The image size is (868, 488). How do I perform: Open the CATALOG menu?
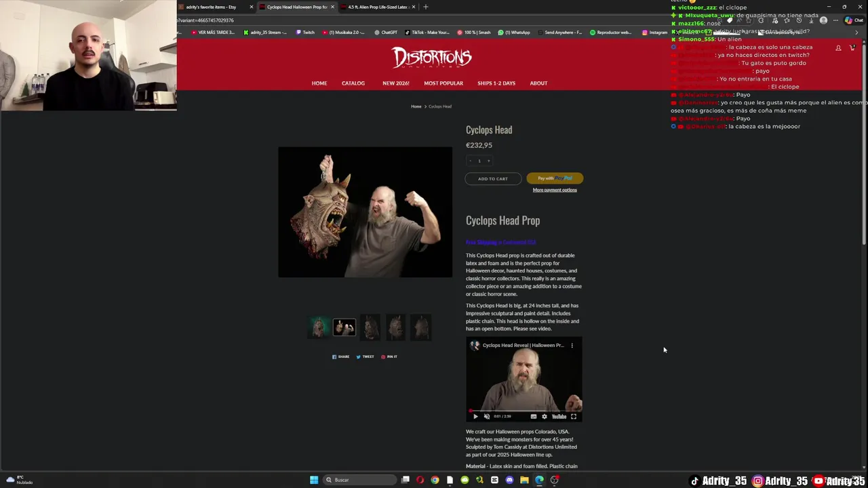pos(353,83)
